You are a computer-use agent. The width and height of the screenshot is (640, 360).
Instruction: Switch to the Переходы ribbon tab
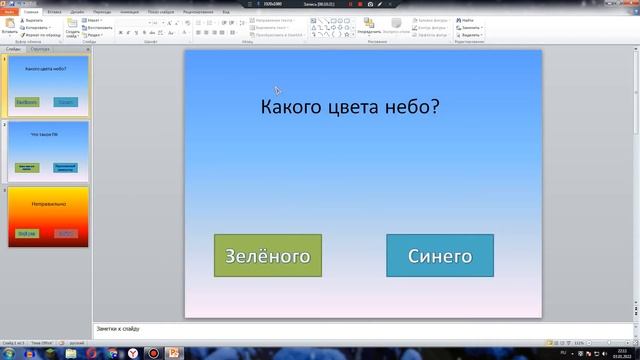(102, 12)
